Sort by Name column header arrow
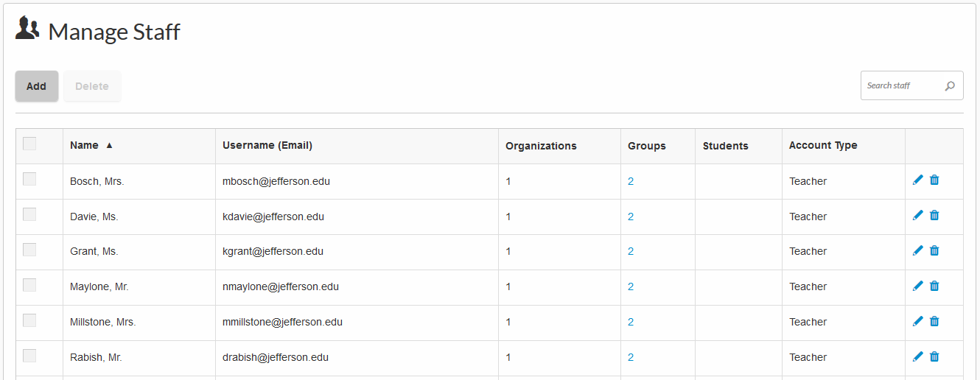 pyautogui.click(x=109, y=146)
